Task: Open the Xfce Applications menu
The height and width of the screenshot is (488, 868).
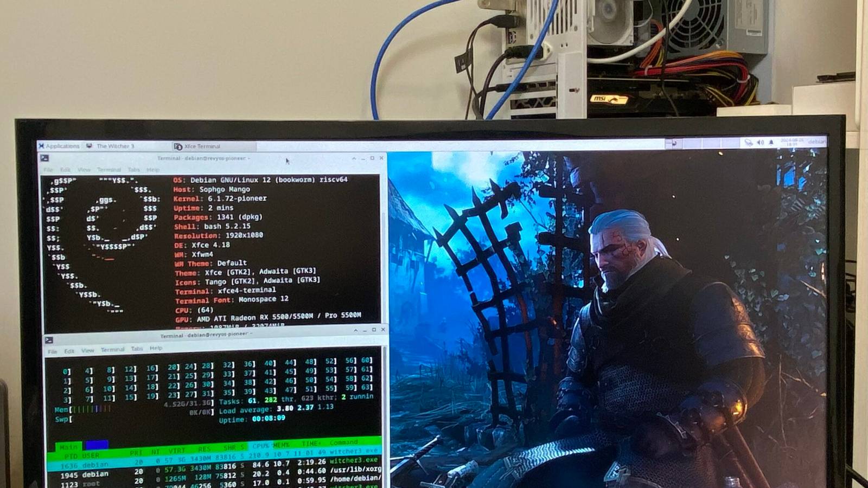Action: pos(59,146)
